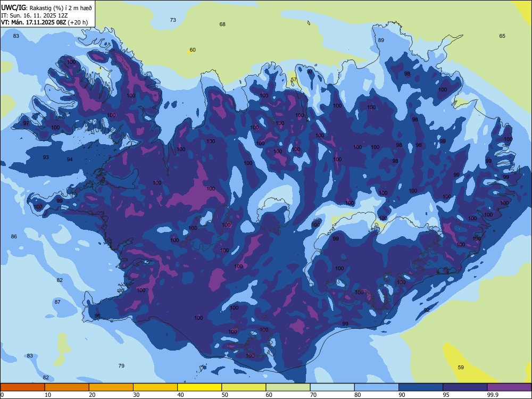The image size is (532, 399).
Task: Click the bright yellow 40–50 legend swatch
Action: tap(199, 387)
